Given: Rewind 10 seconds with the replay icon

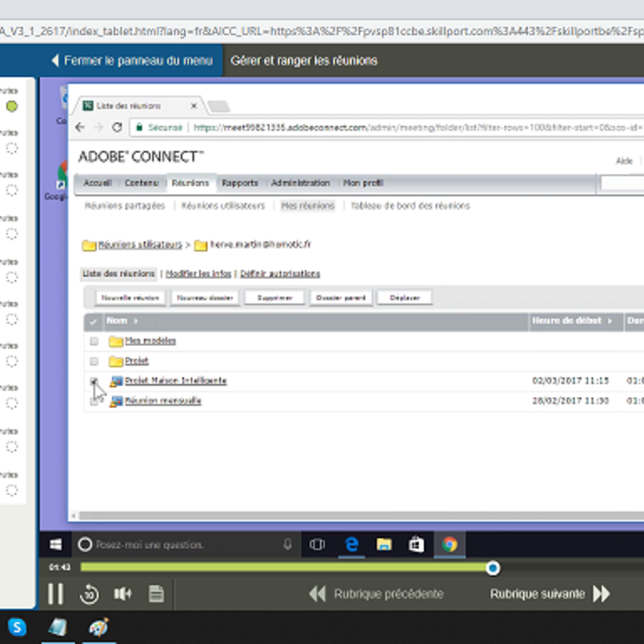Looking at the screenshot, I should (89, 594).
